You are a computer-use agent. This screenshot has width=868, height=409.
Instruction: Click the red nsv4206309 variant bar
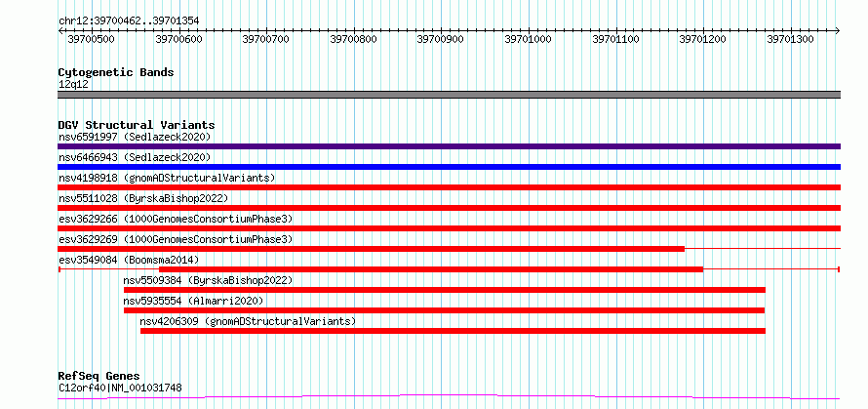(x=453, y=331)
